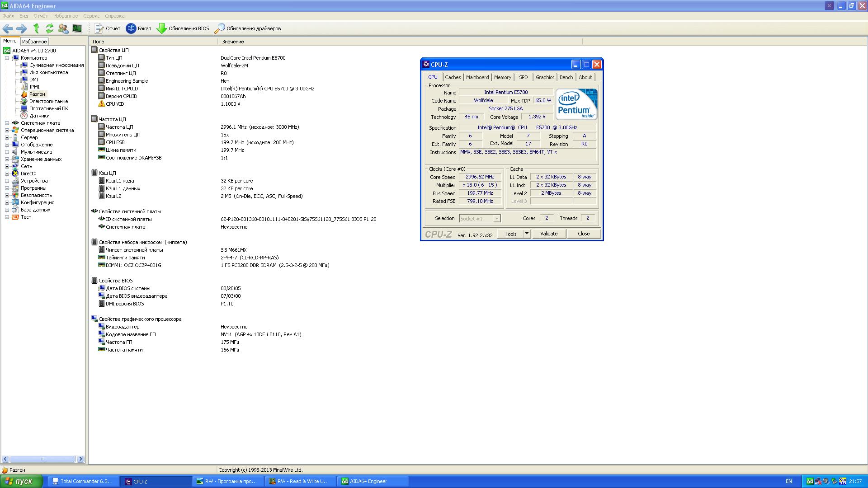
Task: Expand the Хранение данных tree node
Action: tap(7, 159)
